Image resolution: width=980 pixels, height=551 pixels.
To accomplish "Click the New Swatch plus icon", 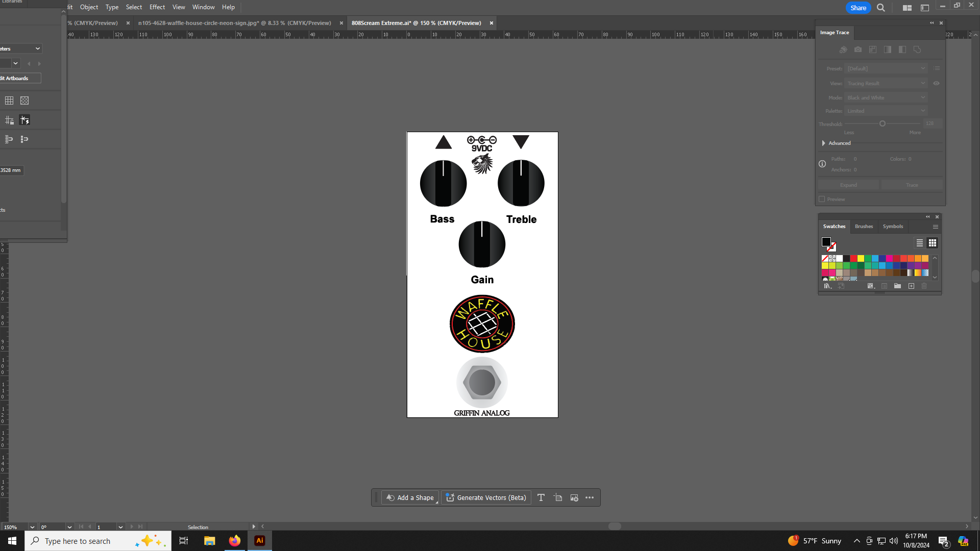I will pyautogui.click(x=911, y=286).
